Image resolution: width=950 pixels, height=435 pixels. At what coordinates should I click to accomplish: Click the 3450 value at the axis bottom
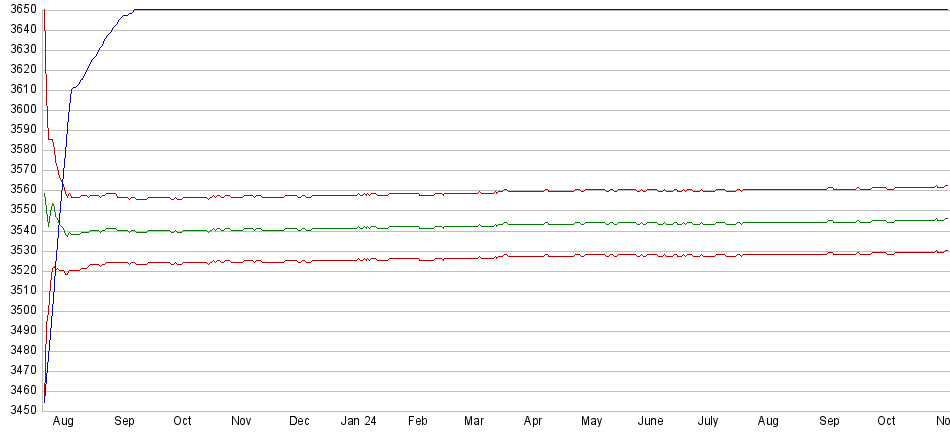(19, 410)
